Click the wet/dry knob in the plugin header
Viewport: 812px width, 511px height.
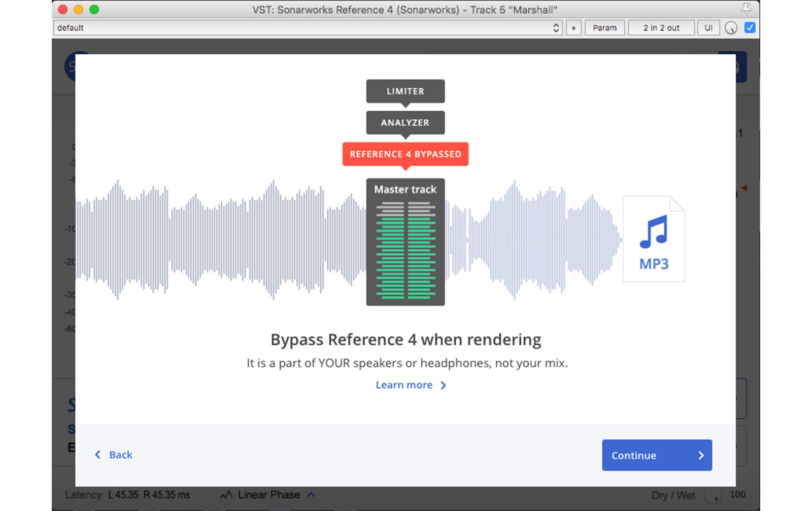pyautogui.click(x=731, y=28)
